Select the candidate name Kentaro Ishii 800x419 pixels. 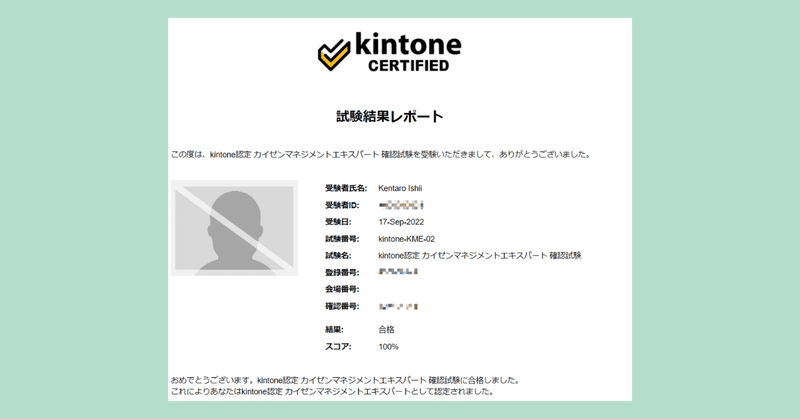coord(400,188)
